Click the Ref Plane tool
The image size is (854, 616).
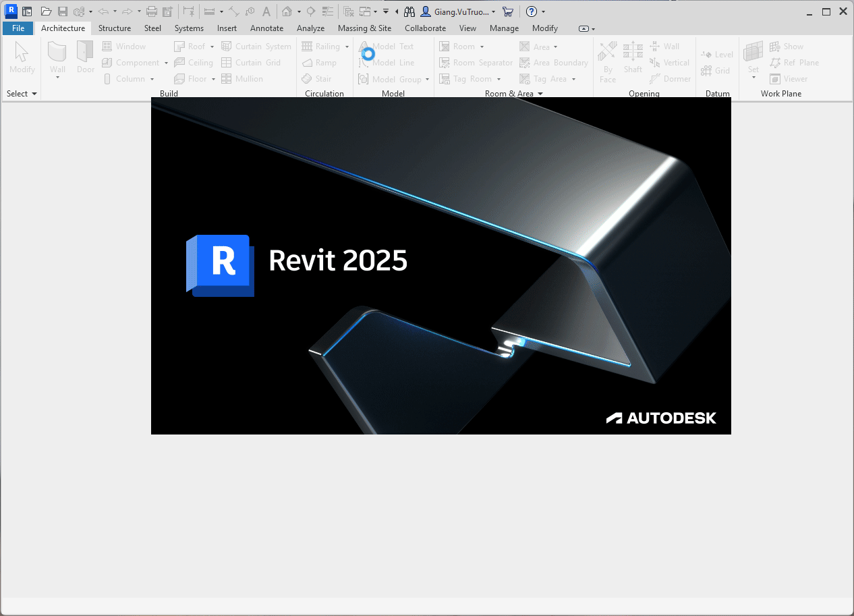pyautogui.click(x=794, y=63)
